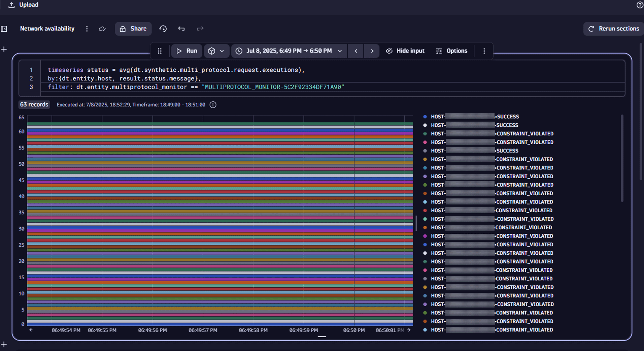Click the Share button
Viewport: 644px width, 351px height.
133,29
